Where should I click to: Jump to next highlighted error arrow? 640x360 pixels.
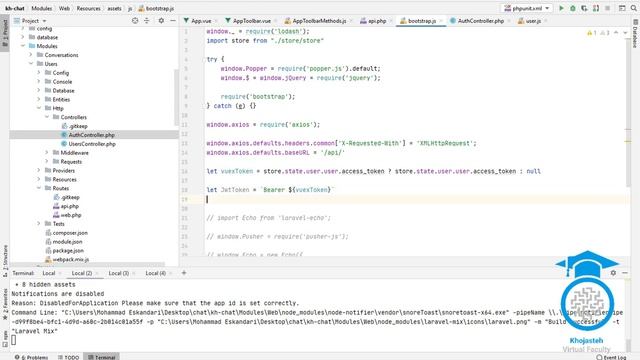(625, 33)
